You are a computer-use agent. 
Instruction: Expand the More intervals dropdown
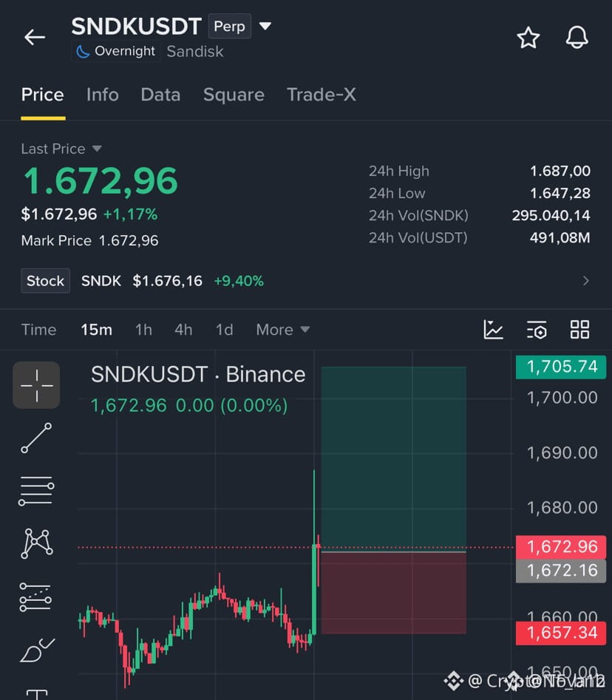[x=282, y=330]
